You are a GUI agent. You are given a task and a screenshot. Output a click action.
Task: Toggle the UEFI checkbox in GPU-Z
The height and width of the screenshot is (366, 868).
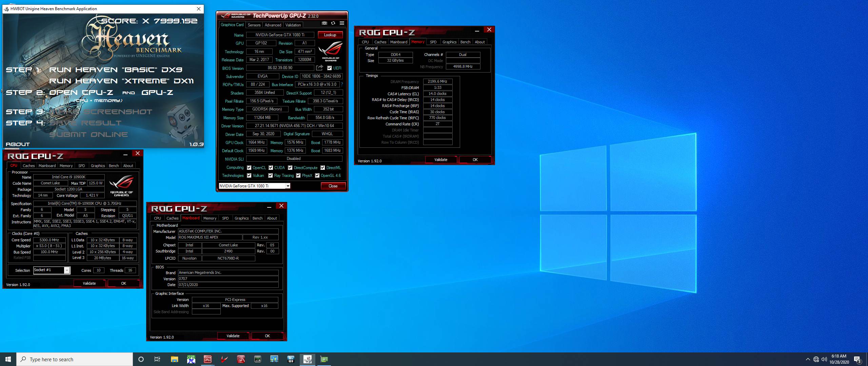click(x=329, y=68)
